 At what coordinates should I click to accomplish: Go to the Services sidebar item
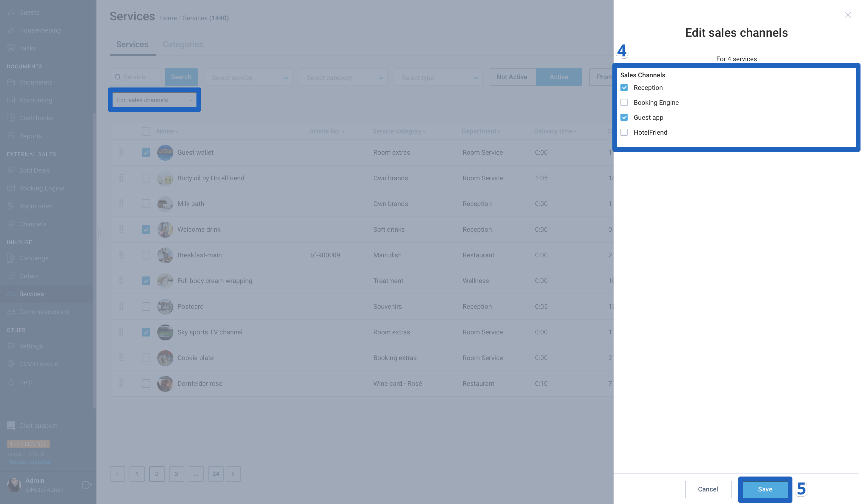click(47, 294)
